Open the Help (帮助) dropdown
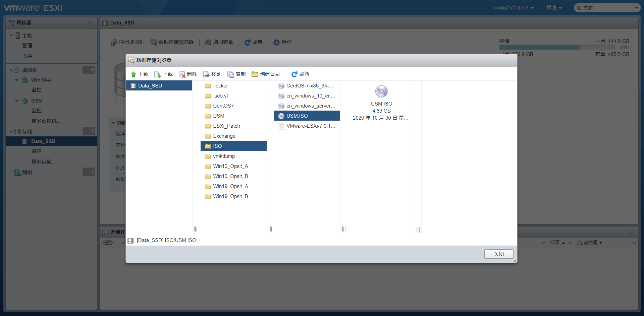The width and height of the screenshot is (644, 316). click(x=554, y=8)
